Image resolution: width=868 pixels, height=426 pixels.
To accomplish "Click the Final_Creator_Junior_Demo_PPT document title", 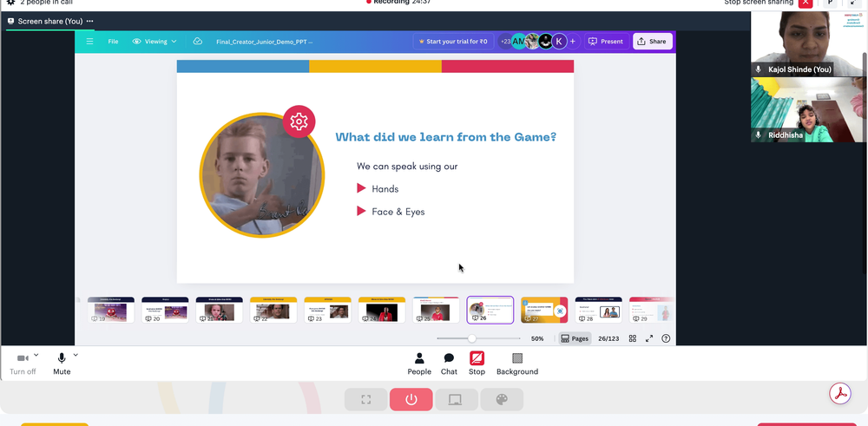I will [265, 42].
